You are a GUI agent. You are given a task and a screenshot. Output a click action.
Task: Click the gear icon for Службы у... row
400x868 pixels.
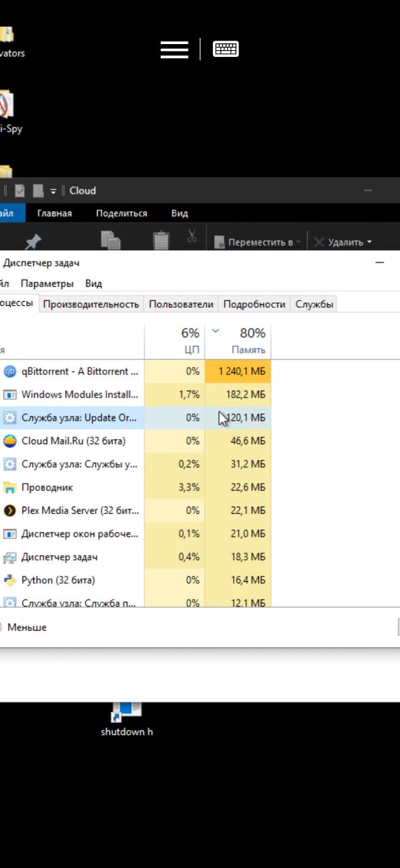click(x=10, y=464)
